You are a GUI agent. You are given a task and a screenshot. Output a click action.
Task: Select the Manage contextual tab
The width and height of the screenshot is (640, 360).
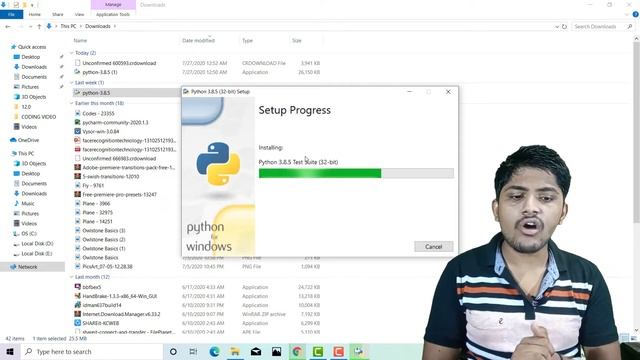coord(113,4)
